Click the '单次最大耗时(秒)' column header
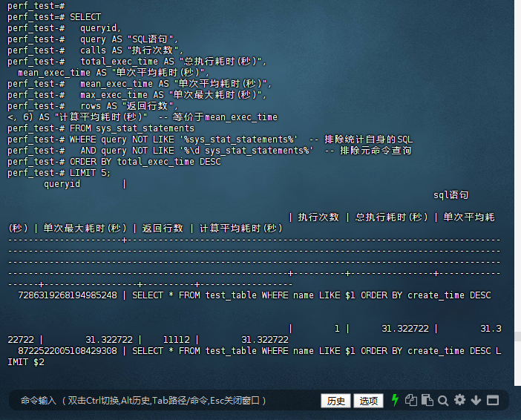The height and width of the screenshot is (420, 521). (85, 229)
